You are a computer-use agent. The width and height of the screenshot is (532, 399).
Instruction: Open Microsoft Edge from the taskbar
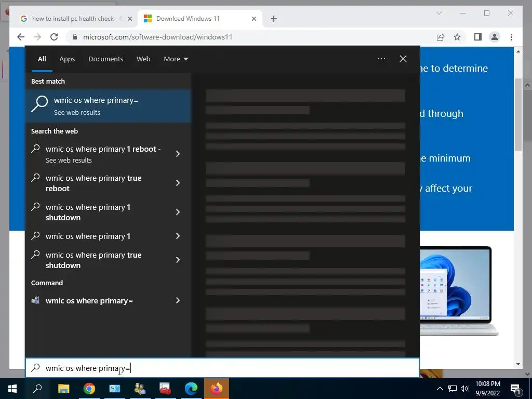[191, 389]
